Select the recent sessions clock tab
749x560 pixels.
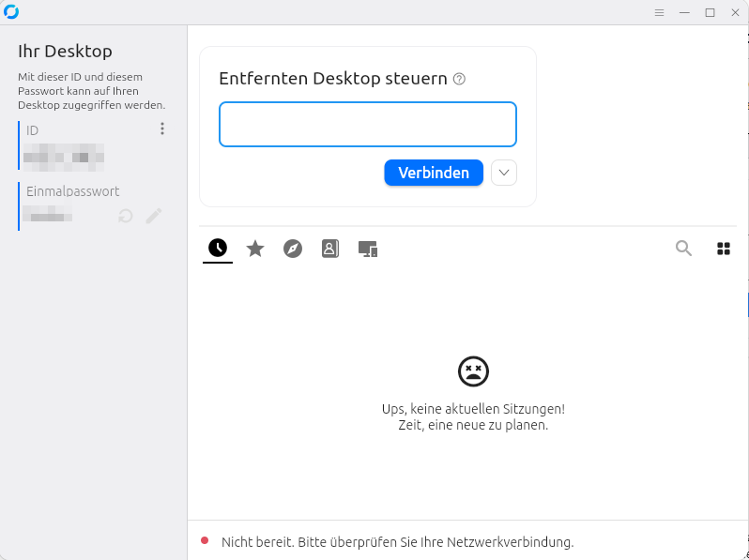(x=218, y=249)
